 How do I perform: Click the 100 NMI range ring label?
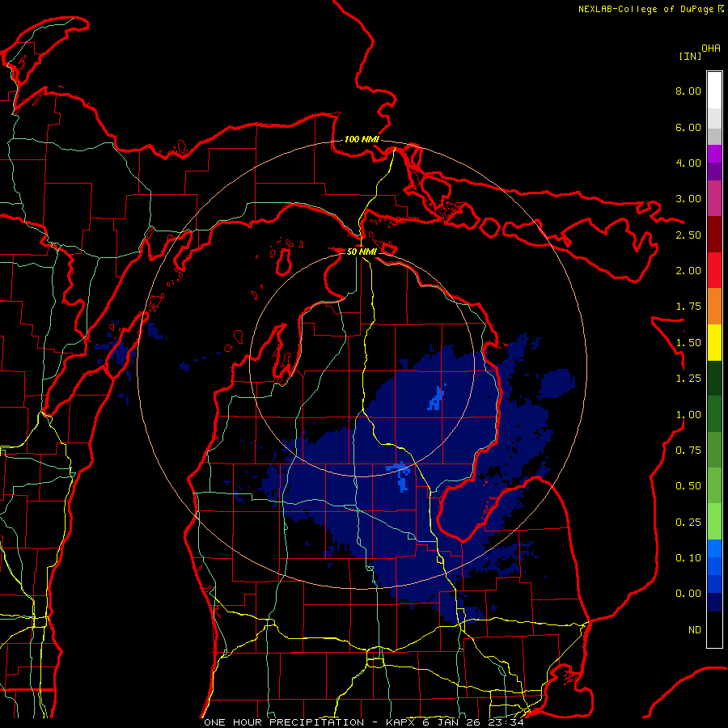pyautogui.click(x=362, y=139)
